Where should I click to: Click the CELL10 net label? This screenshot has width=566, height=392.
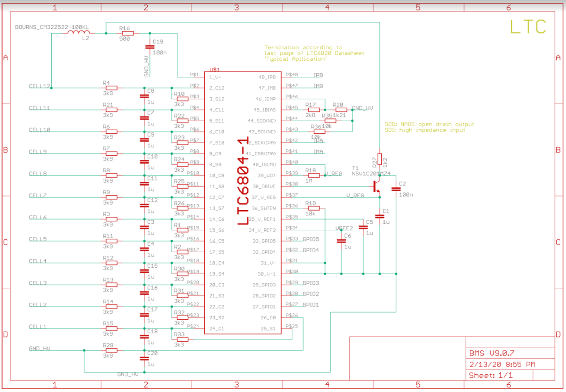pyautogui.click(x=39, y=130)
